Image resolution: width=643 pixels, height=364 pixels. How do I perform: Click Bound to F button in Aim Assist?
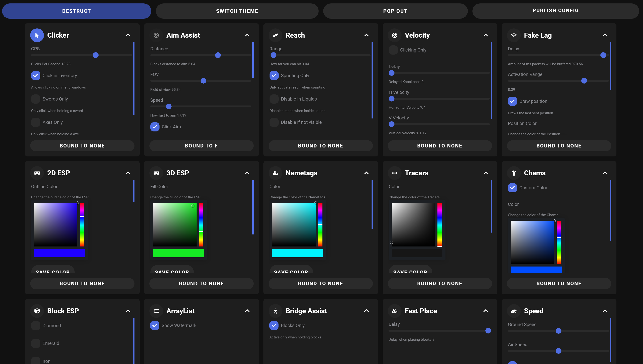pyautogui.click(x=201, y=146)
